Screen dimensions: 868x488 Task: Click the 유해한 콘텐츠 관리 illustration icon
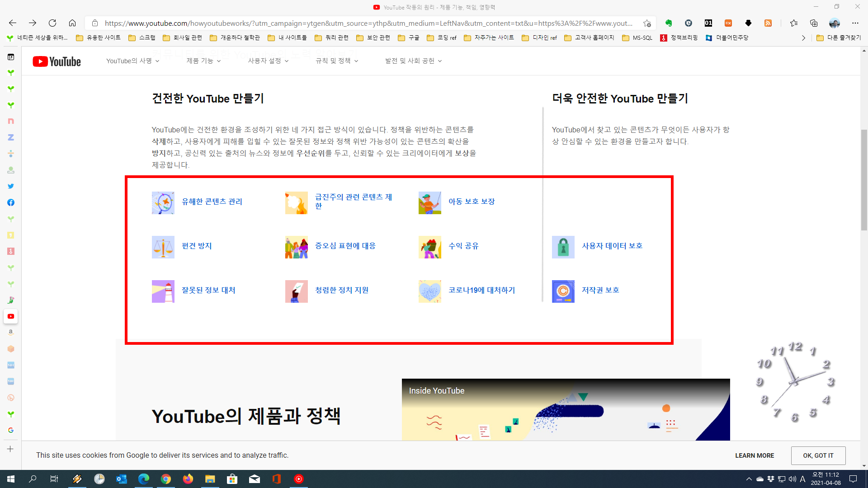click(x=163, y=203)
